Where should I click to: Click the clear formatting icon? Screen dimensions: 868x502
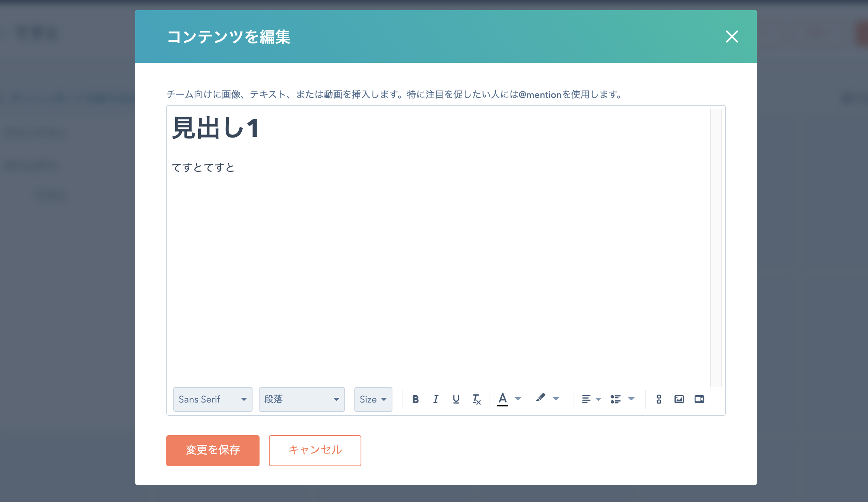click(476, 399)
